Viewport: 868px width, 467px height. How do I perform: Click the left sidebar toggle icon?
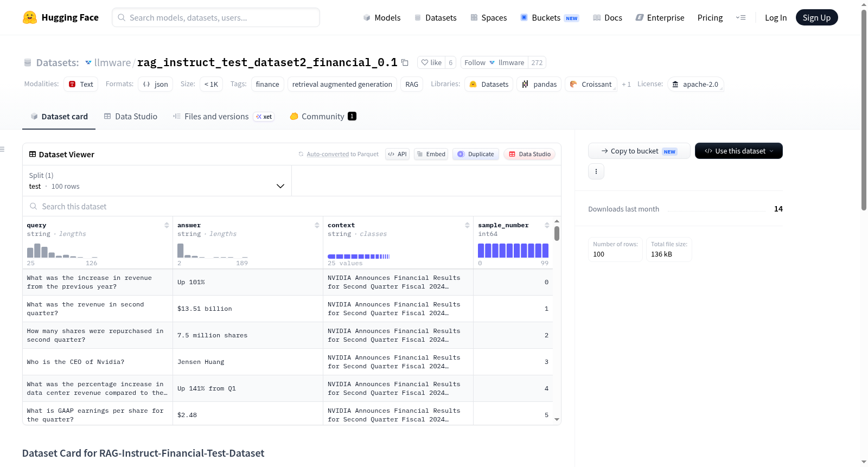(2, 149)
